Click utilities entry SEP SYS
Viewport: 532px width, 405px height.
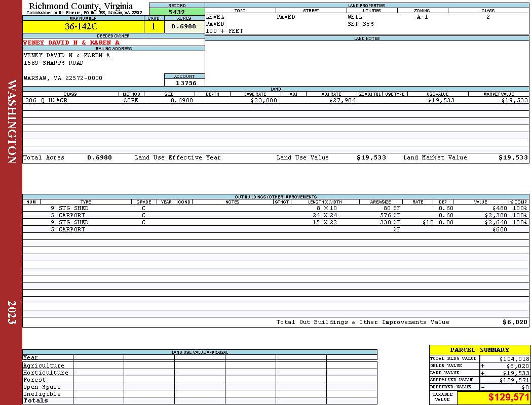pos(361,24)
